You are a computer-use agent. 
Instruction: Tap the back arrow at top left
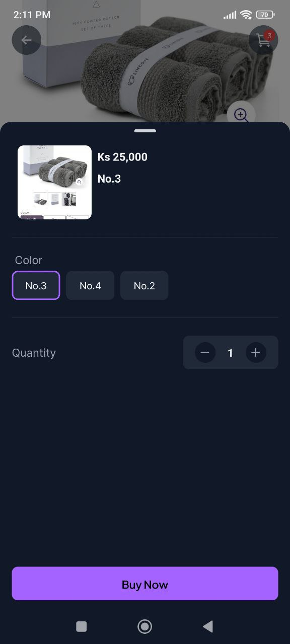(x=26, y=40)
